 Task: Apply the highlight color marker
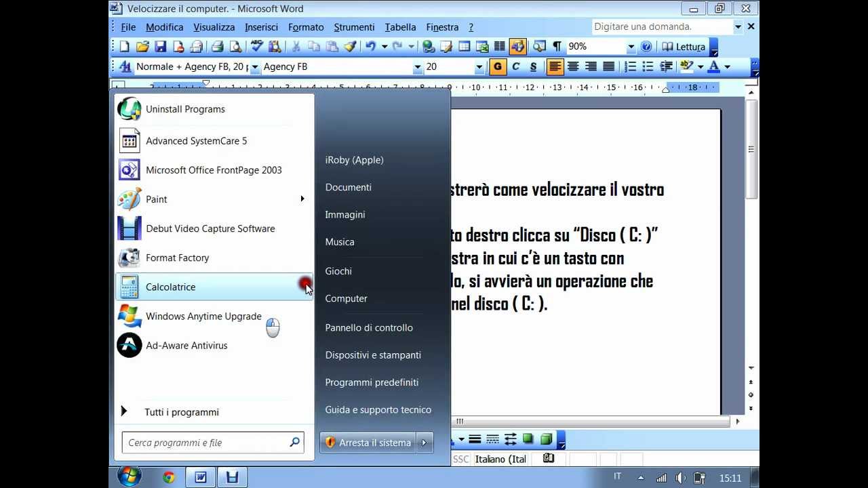coord(686,66)
